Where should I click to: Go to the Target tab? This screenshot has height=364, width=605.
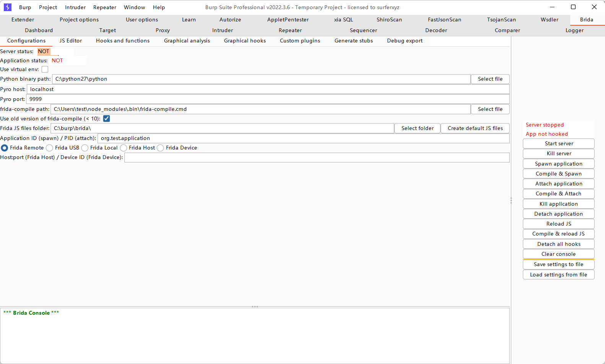tap(107, 31)
